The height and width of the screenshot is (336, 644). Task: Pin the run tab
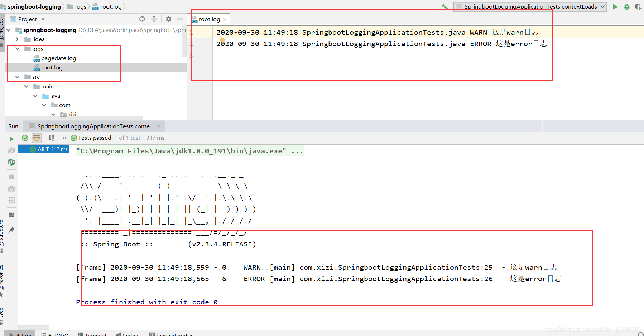11,230
